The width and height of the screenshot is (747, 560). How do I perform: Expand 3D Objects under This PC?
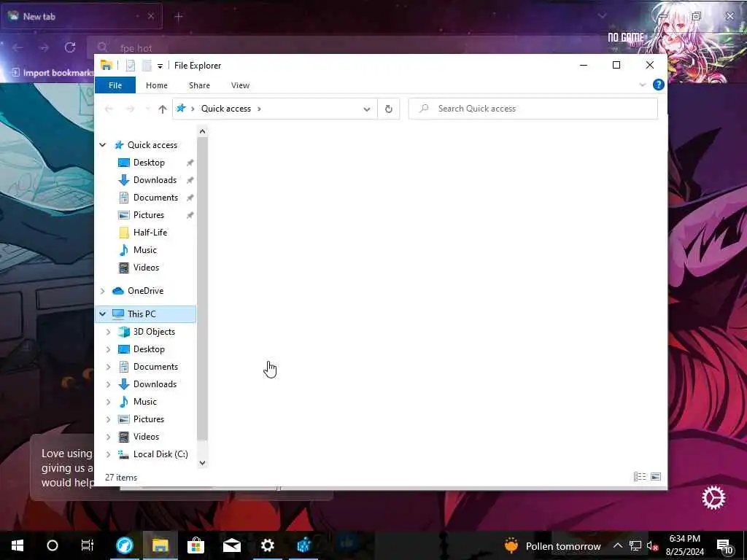pos(108,332)
